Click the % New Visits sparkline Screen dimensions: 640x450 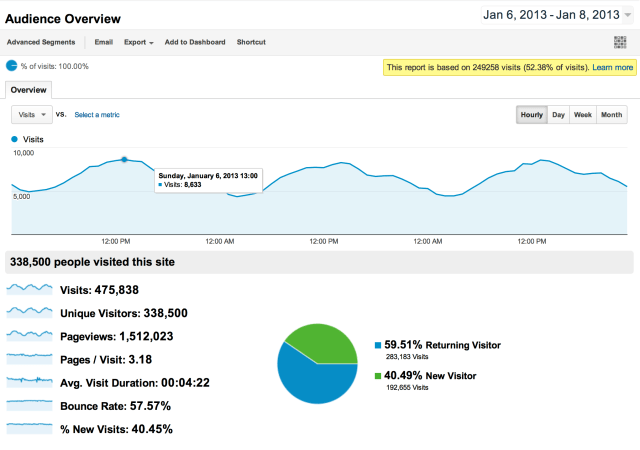29,428
